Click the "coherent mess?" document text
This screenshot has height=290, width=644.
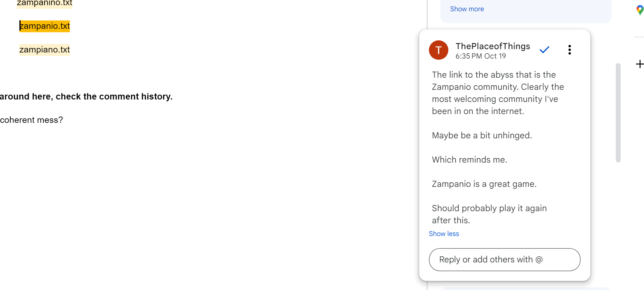32,120
